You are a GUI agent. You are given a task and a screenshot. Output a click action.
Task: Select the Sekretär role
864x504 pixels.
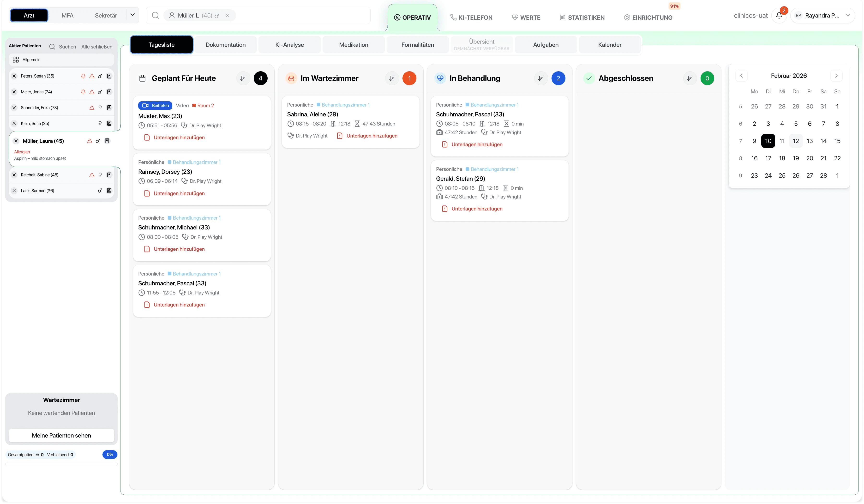click(x=106, y=15)
